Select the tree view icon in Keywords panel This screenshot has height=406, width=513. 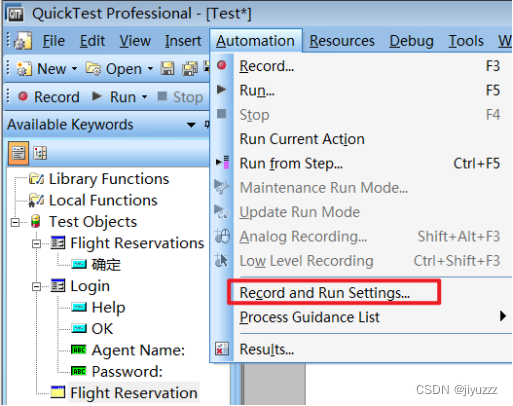point(40,153)
